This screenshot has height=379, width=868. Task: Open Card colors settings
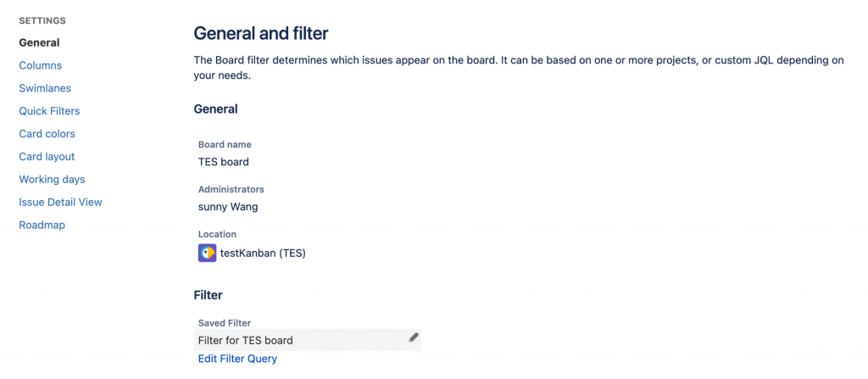(x=47, y=134)
